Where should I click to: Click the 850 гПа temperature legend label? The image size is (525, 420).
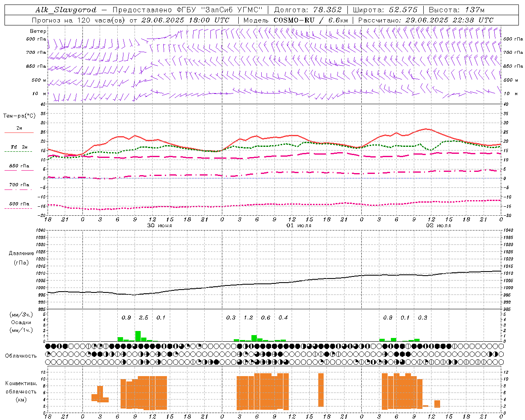tap(19, 166)
